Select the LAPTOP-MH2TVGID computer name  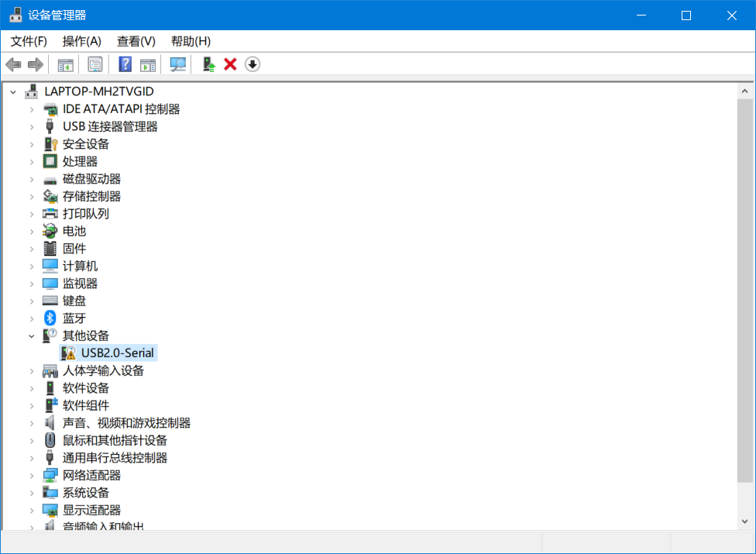pyautogui.click(x=99, y=91)
